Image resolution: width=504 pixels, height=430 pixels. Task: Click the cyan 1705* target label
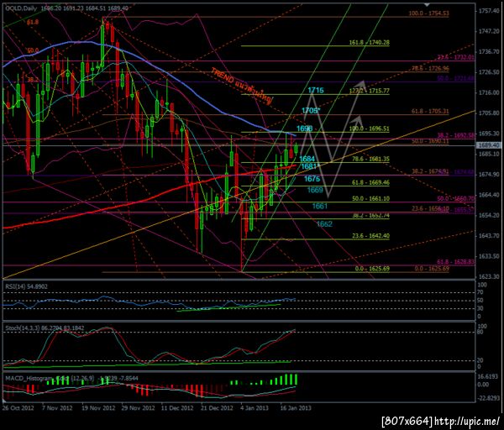[x=311, y=111]
